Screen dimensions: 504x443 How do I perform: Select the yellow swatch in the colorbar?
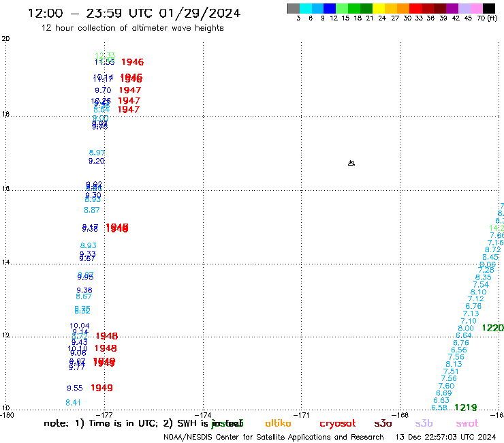click(378, 8)
